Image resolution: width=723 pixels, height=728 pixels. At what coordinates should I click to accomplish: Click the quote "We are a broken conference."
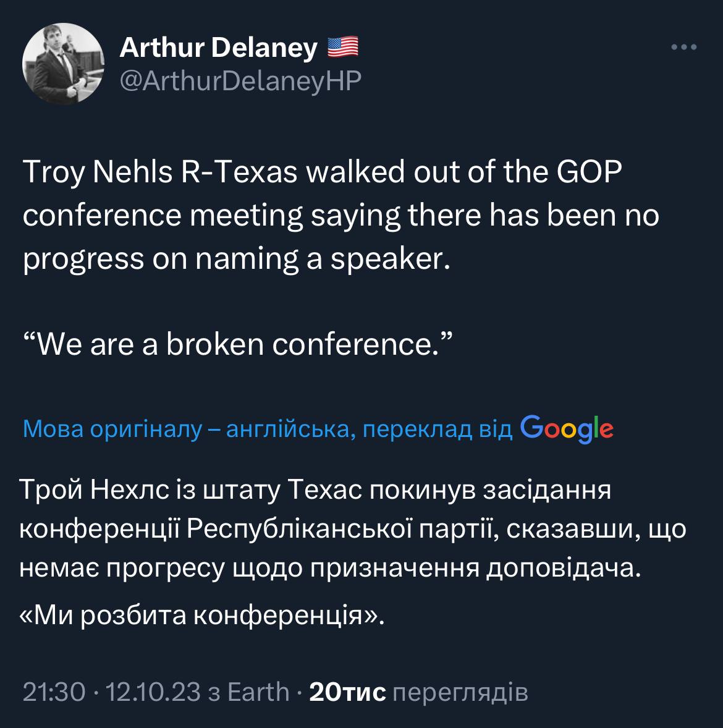click(237, 344)
